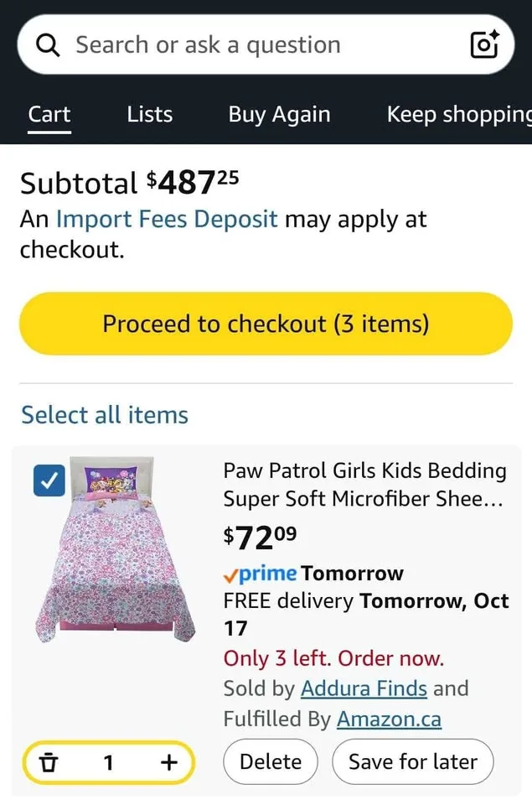The height and width of the screenshot is (805, 532).
Task: Tap the plus icon to increase quantity
Action: [168, 762]
